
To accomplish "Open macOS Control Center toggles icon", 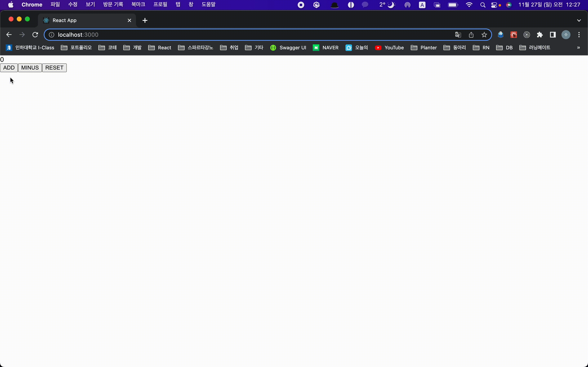I will point(494,5).
